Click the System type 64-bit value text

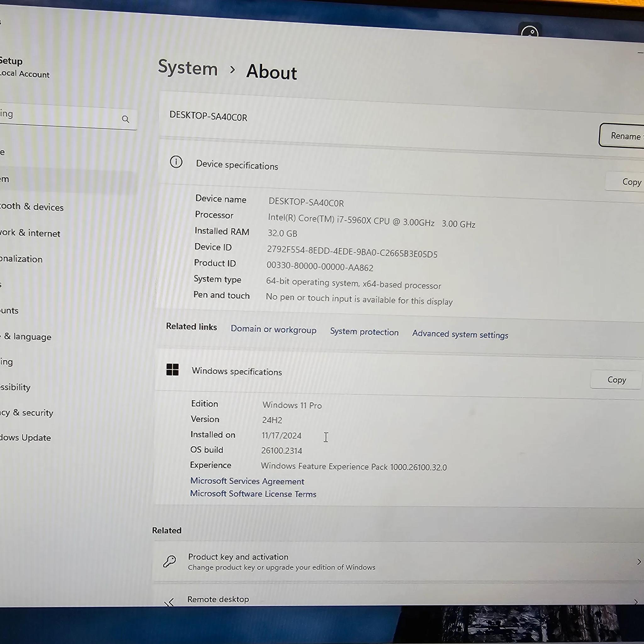[353, 283]
